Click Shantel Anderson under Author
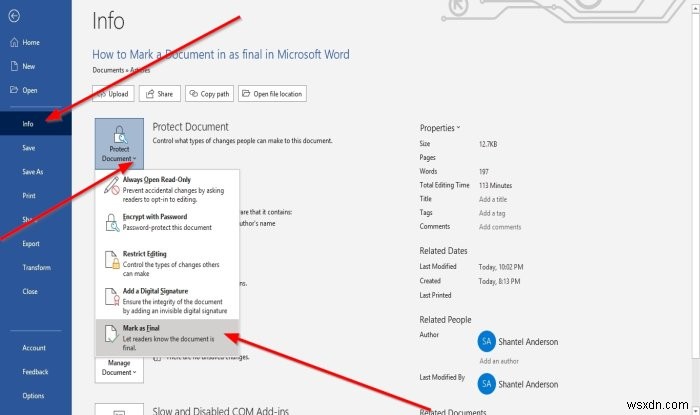Viewport: 700px width, 415px height. (528, 342)
